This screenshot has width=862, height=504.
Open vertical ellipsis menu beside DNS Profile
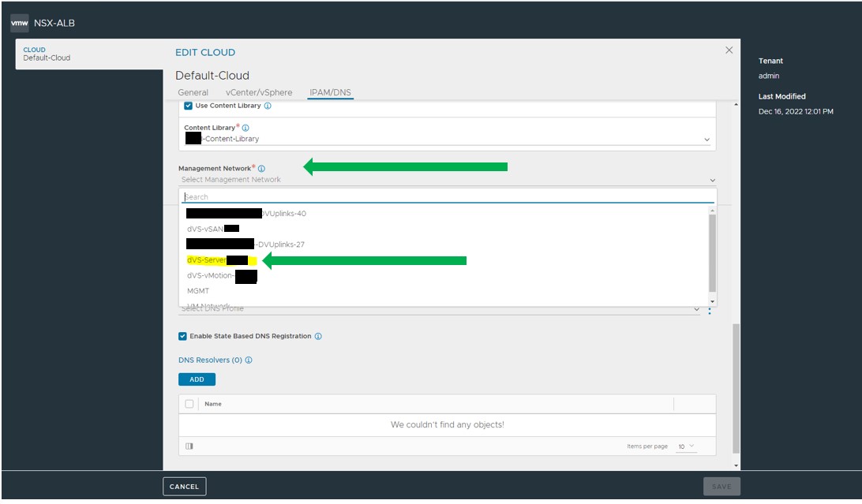pos(710,311)
